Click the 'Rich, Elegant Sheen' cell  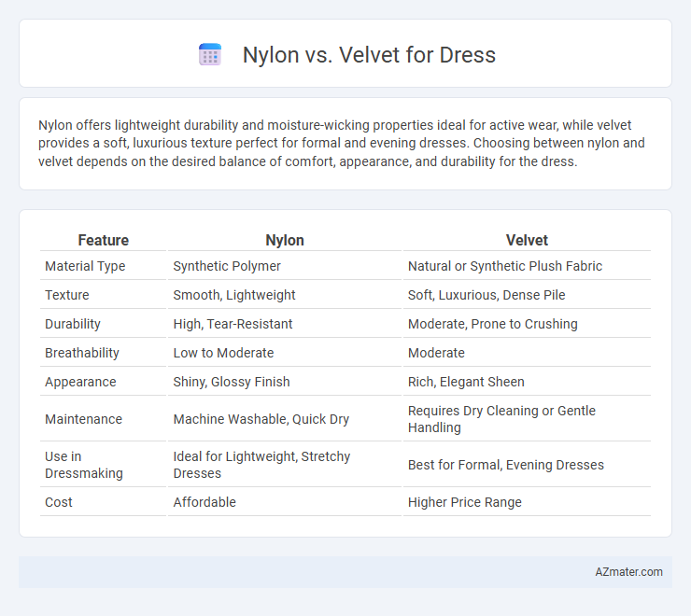pyautogui.click(x=466, y=382)
